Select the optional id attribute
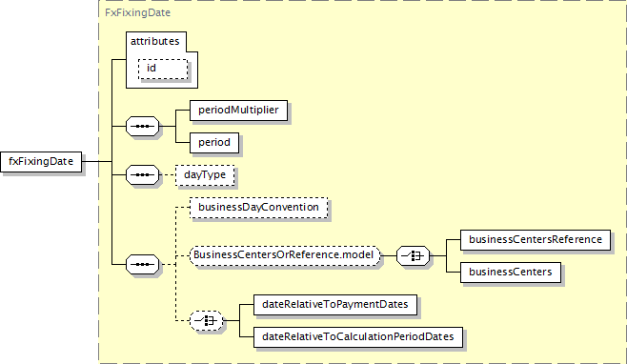The width and height of the screenshot is (627, 364). [163, 69]
